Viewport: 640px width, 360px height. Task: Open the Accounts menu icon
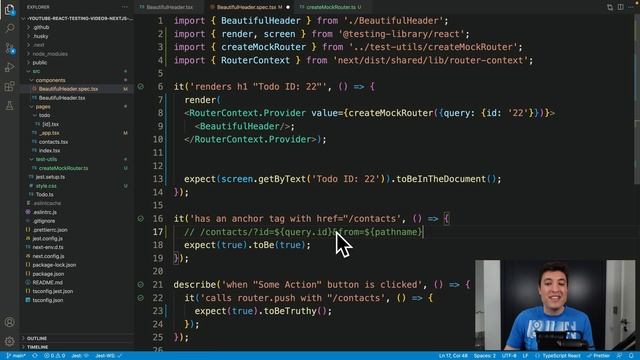(x=9, y=322)
